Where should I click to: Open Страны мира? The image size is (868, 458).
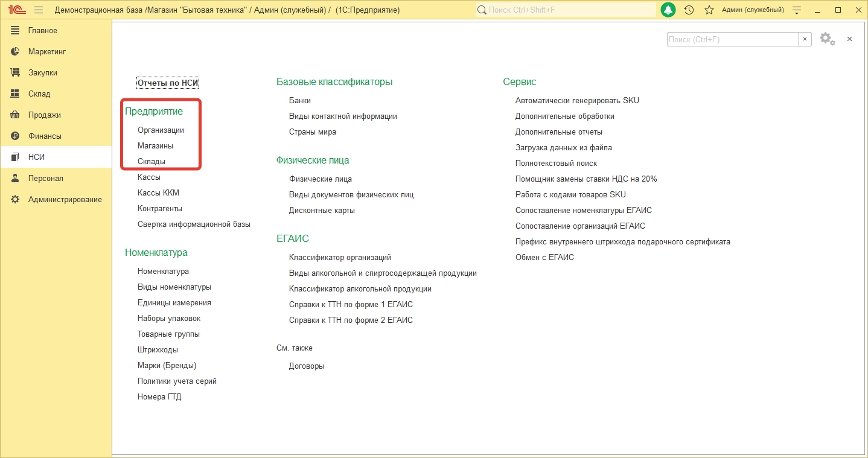313,132
